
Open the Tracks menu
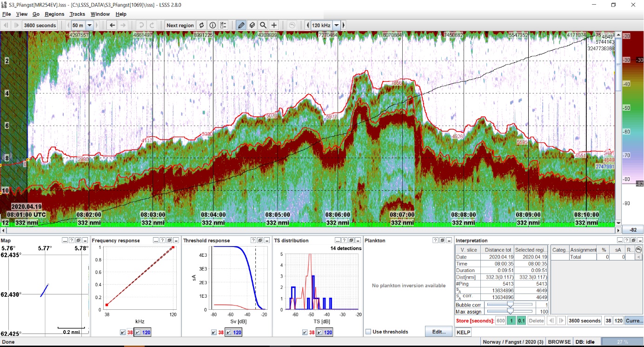click(77, 14)
